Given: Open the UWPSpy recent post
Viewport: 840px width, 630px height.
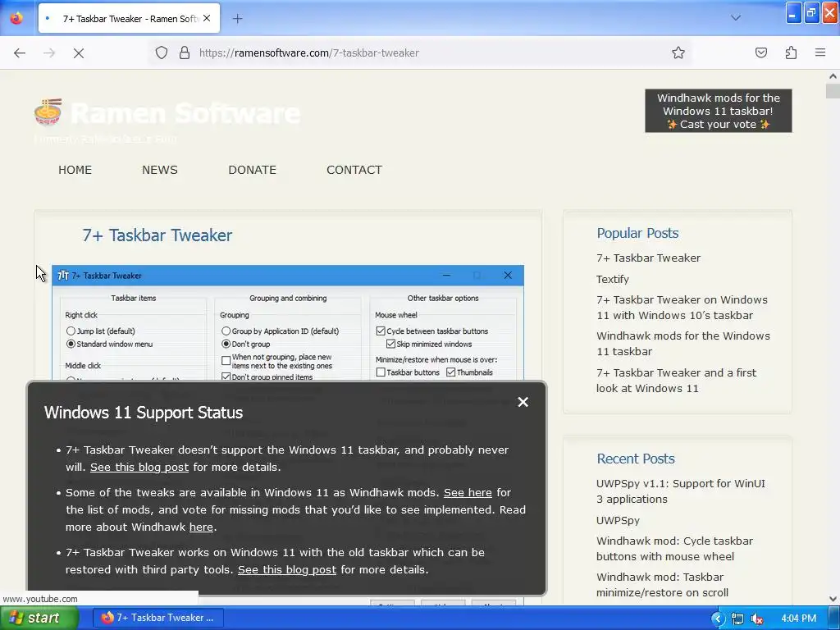Looking at the screenshot, I should tap(618, 520).
